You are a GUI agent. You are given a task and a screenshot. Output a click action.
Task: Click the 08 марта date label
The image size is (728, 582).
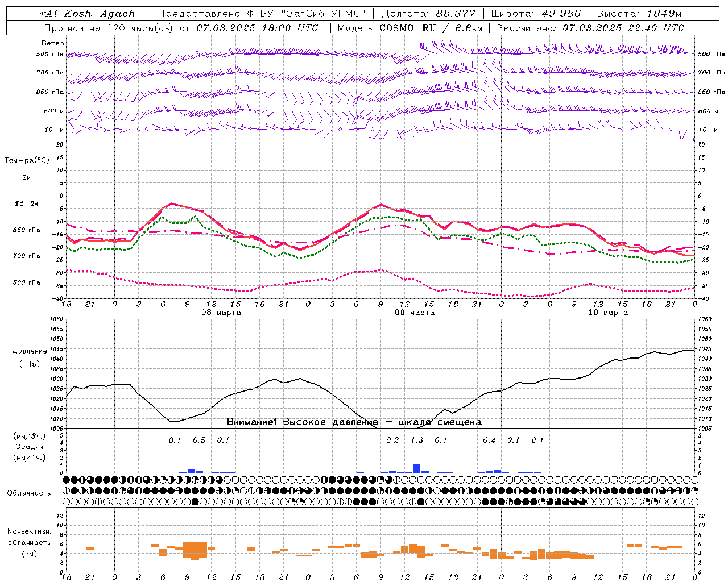(221, 313)
